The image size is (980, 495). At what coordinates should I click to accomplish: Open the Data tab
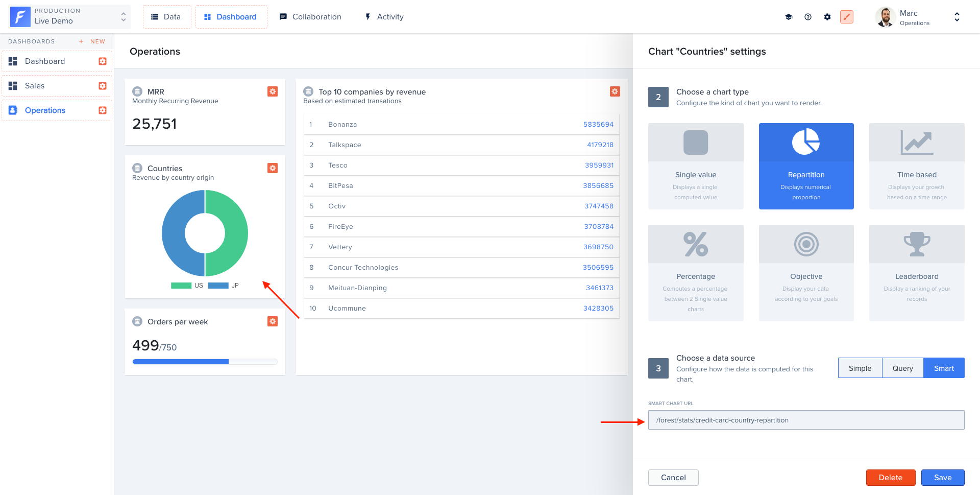[x=167, y=17]
